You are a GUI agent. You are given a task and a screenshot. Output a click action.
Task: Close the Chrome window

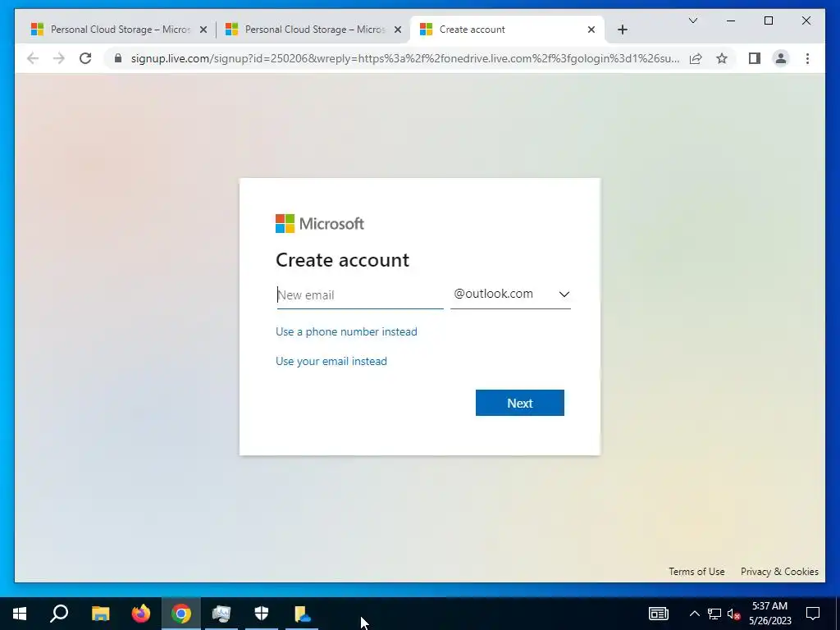click(806, 21)
